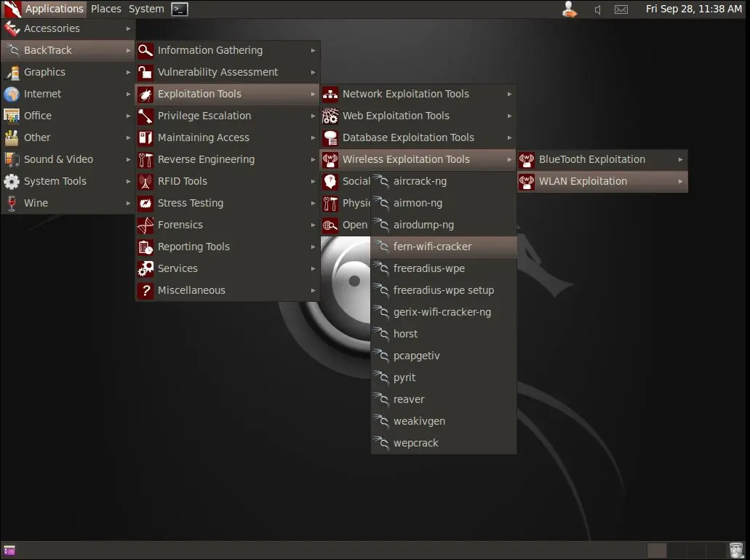Click the System Tools gear icon
This screenshot has width=750, height=560.
(12, 181)
